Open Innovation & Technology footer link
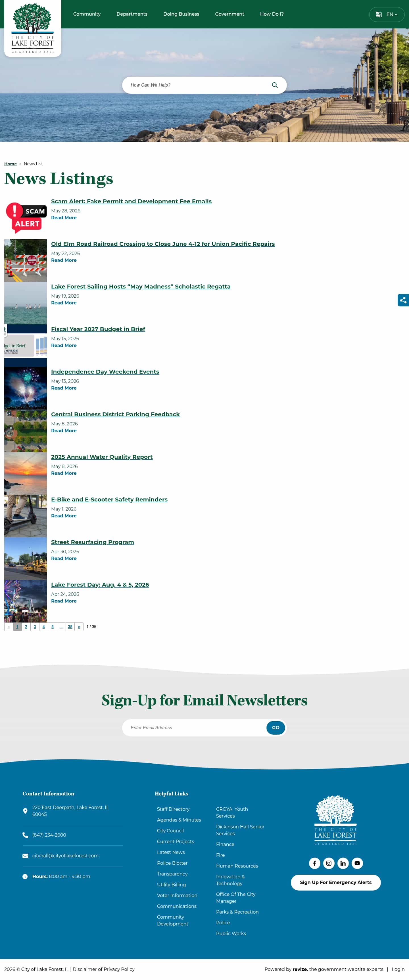The image size is (409, 980). pos(231,880)
